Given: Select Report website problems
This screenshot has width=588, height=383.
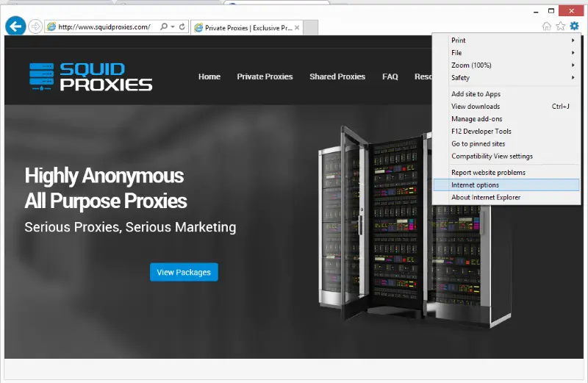Looking at the screenshot, I should click(x=506, y=172).
